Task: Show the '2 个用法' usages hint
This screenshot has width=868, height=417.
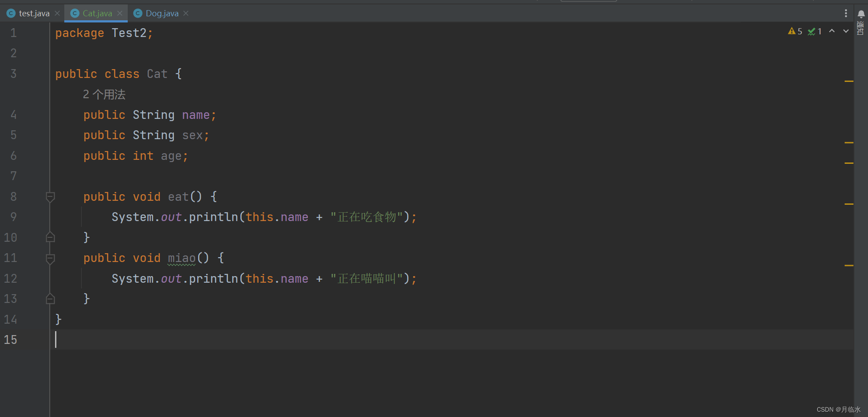Action: click(104, 94)
